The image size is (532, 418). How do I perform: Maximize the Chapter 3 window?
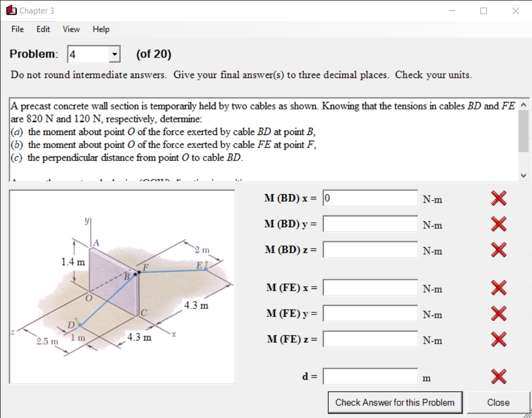[484, 11]
